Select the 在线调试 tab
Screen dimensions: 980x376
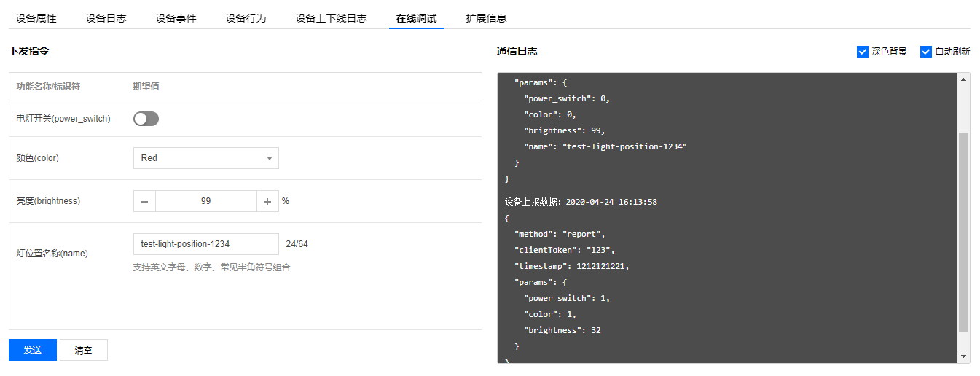416,18
